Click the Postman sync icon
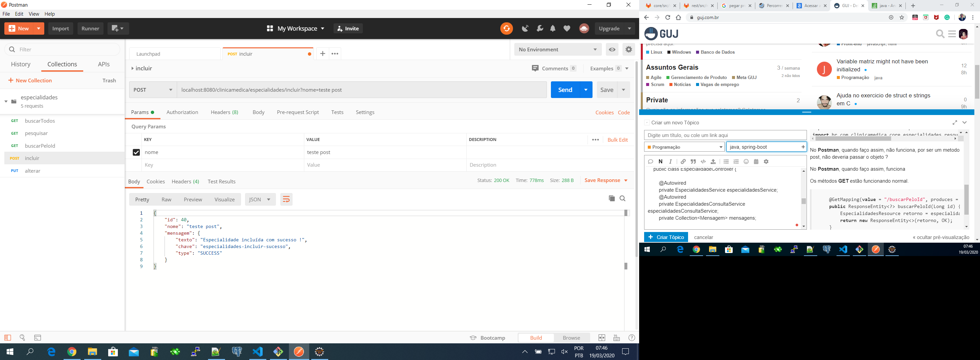 [x=506, y=29]
